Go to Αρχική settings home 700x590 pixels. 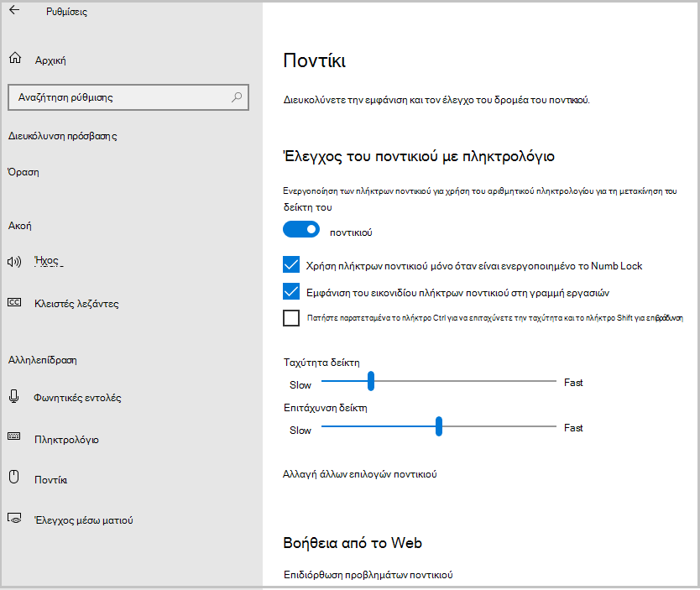[50, 60]
